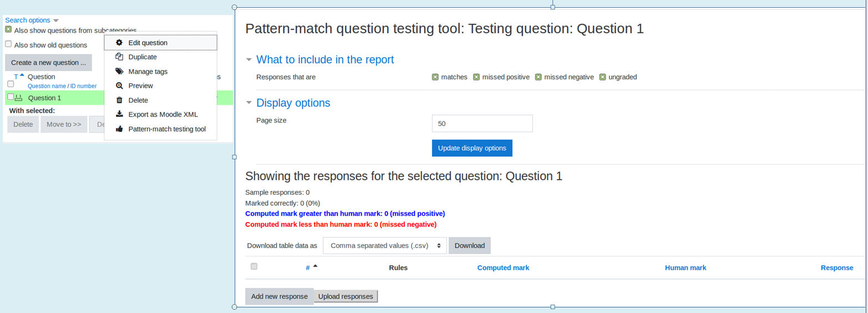868x313 pixels.
Task: Collapse the Display options section
Action: 293,103
